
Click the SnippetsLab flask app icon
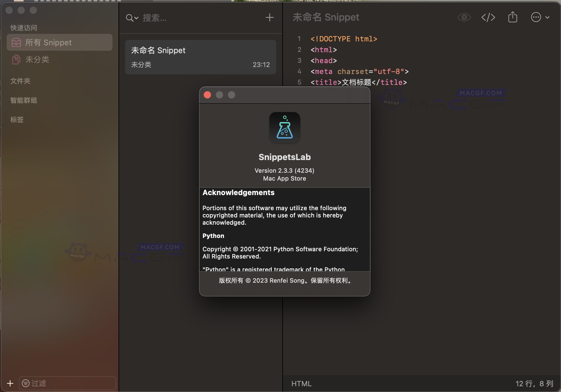284,128
